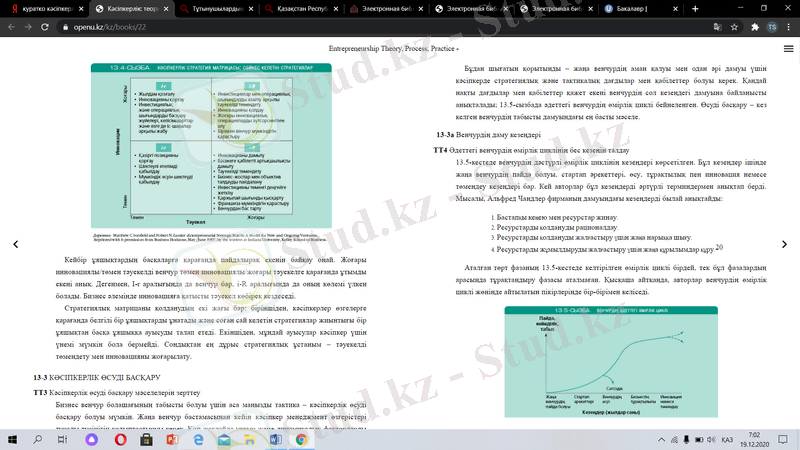
Task: Click the browser reload button
Action: tap(45, 29)
